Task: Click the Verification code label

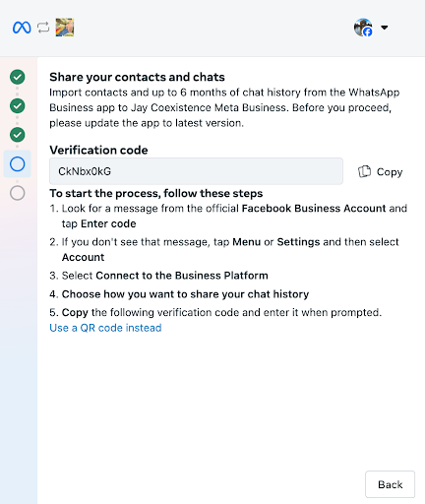Action: coord(98,150)
